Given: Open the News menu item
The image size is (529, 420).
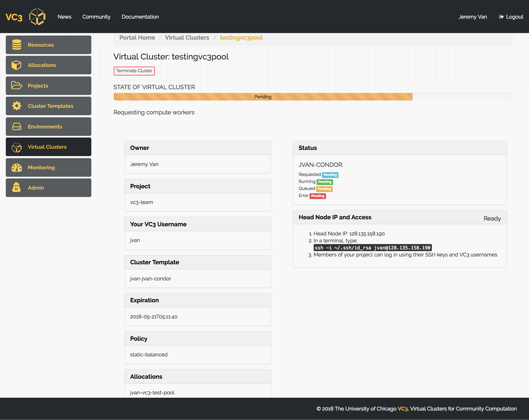Looking at the screenshot, I should (x=64, y=17).
